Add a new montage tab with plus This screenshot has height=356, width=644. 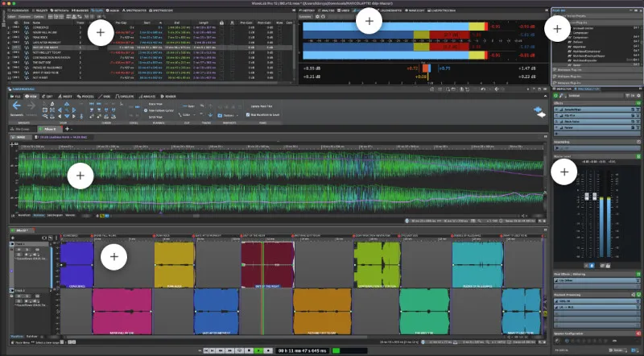click(68, 129)
